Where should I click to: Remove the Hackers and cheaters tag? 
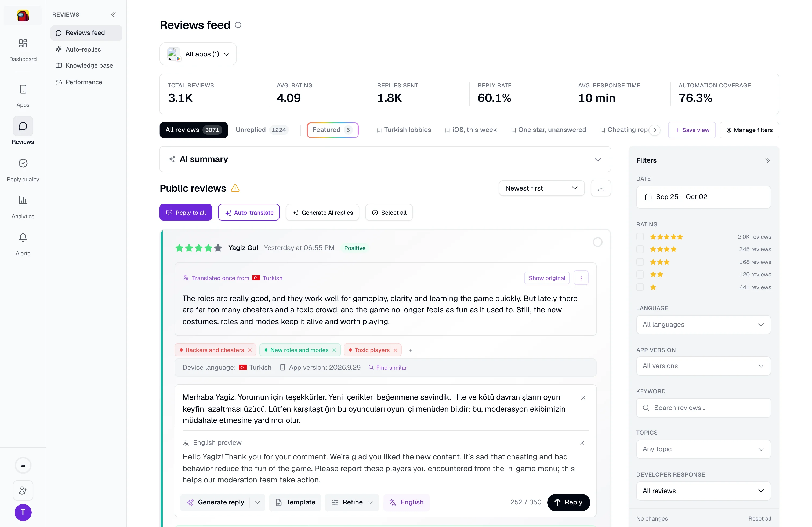pos(250,350)
